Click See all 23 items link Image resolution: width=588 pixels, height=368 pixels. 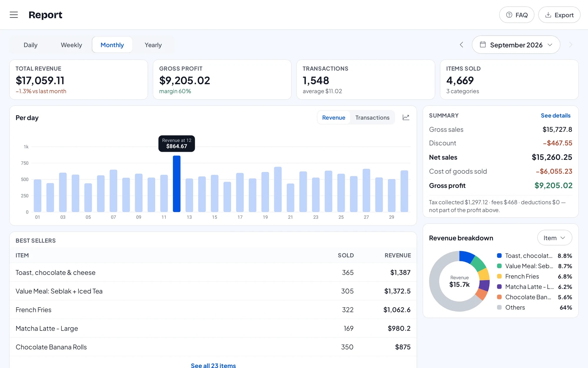tap(213, 365)
